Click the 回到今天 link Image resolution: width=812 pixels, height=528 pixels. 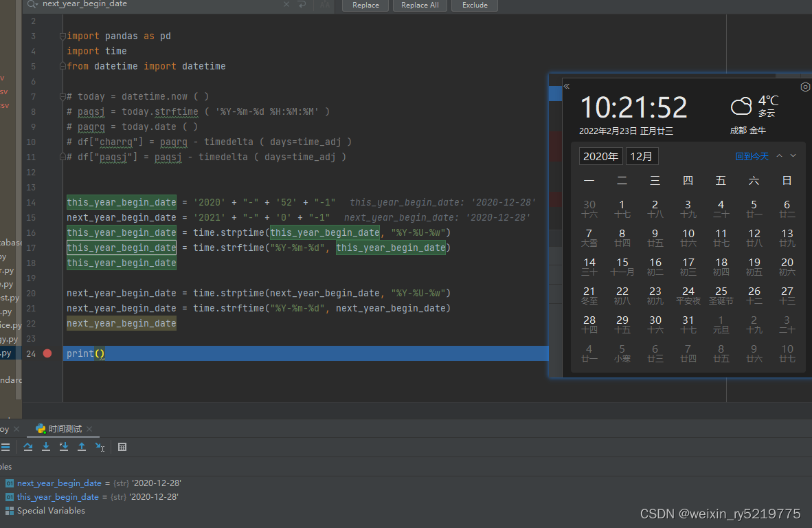pos(752,157)
